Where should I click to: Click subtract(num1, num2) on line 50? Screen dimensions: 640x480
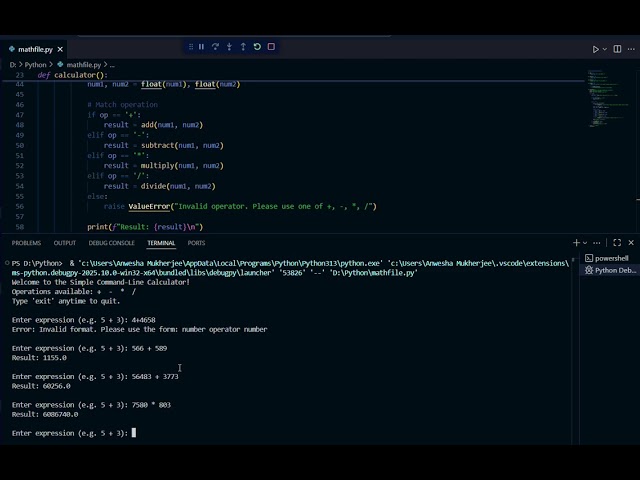182,145
